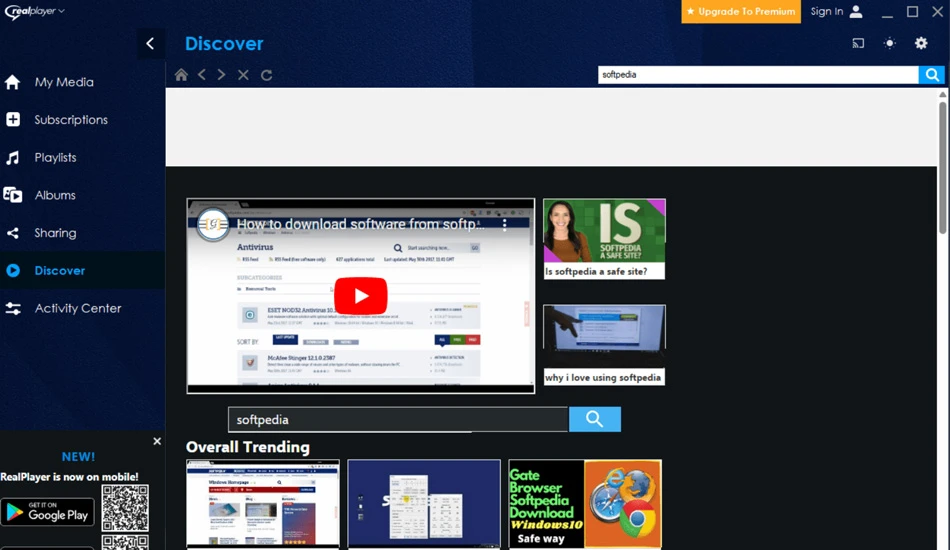Open settings gear icon
950x550 pixels.
(921, 43)
